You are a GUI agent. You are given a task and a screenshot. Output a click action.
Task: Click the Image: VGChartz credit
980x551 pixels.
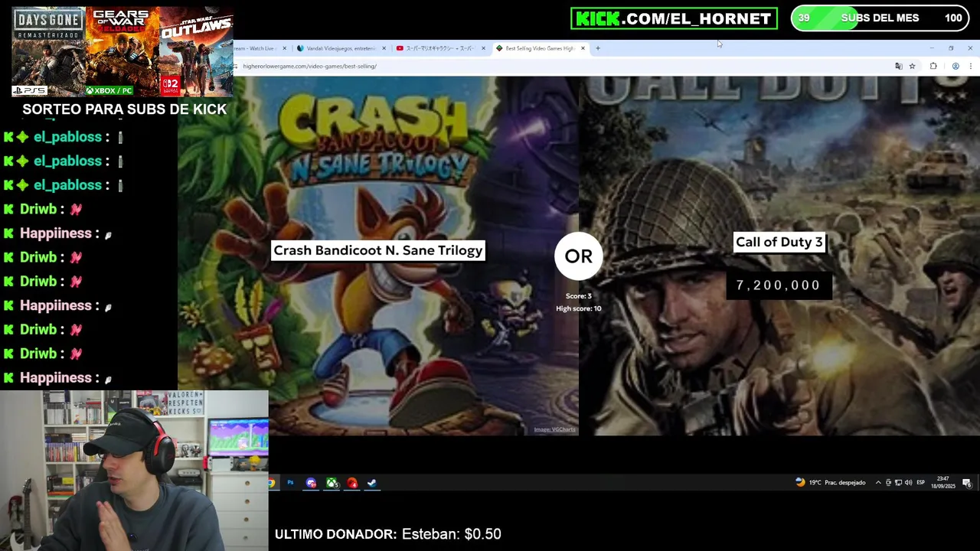click(554, 429)
